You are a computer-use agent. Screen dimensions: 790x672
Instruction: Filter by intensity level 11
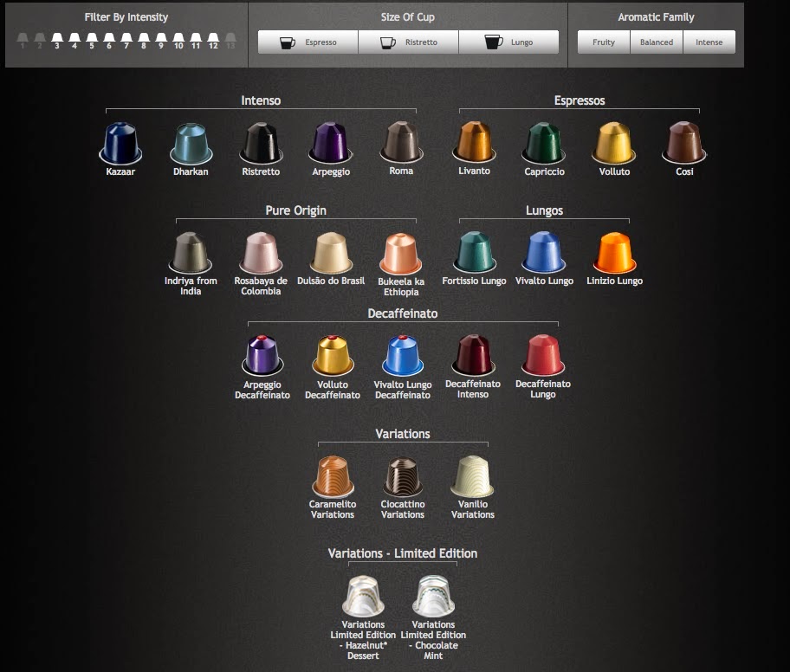pos(196,41)
